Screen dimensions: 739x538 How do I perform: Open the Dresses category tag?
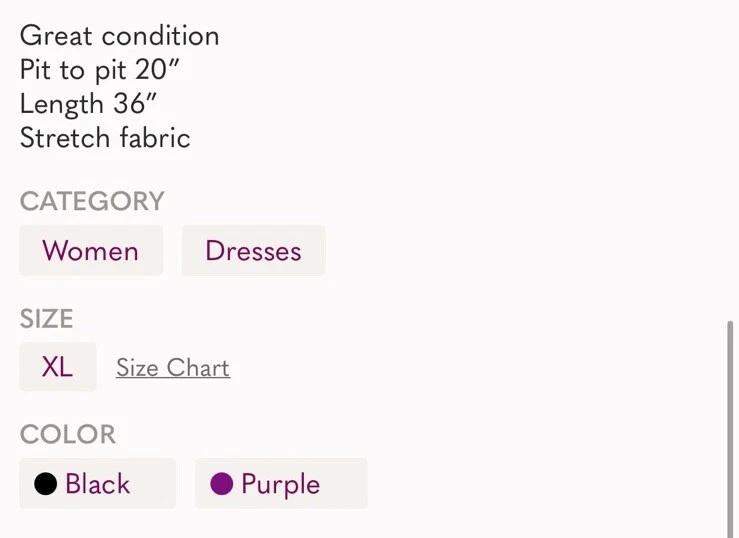coord(253,250)
